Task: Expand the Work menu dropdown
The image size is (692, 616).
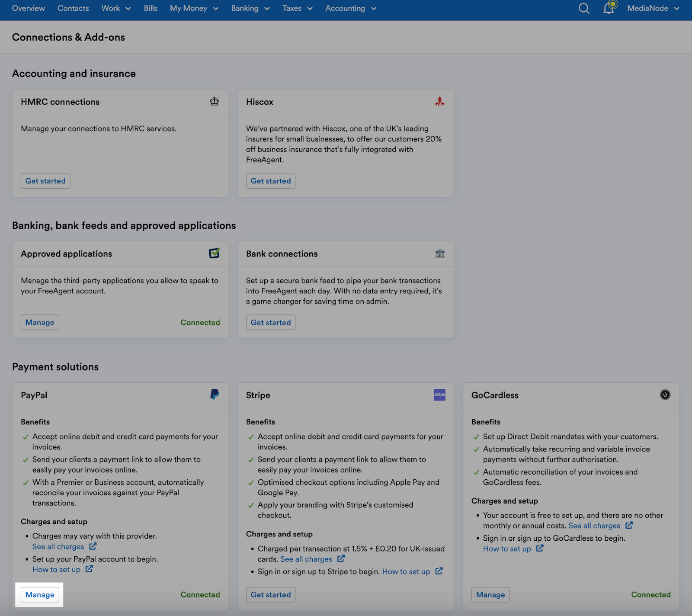Action: pos(116,8)
